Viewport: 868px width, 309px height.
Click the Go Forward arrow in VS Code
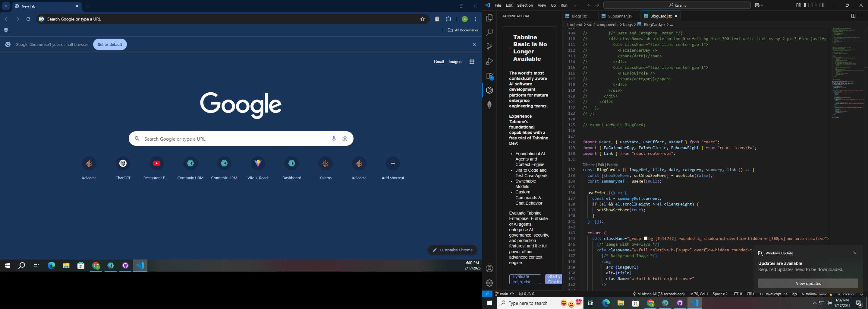click(597, 5)
